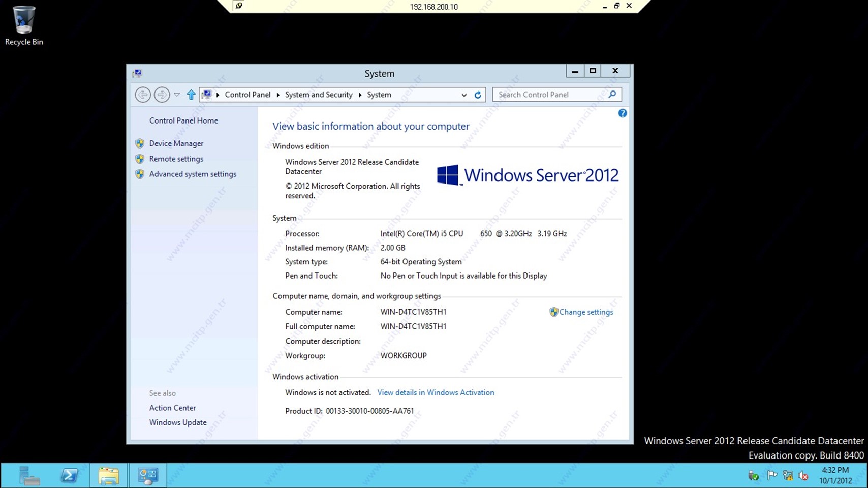Expand arrow before Control Panel breadcrumb
The width and height of the screenshot is (868, 488).
(x=218, y=95)
